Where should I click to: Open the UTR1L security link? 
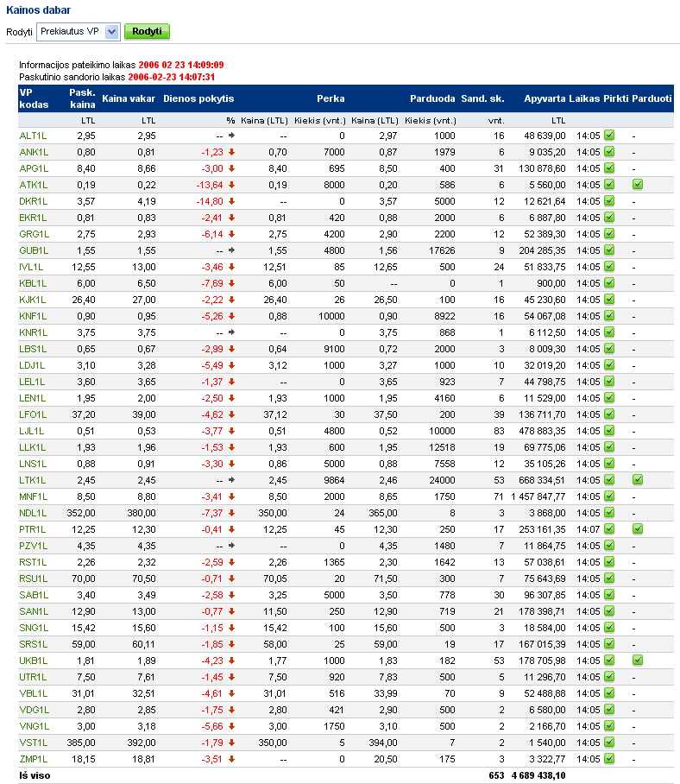click(x=33, y=677)
